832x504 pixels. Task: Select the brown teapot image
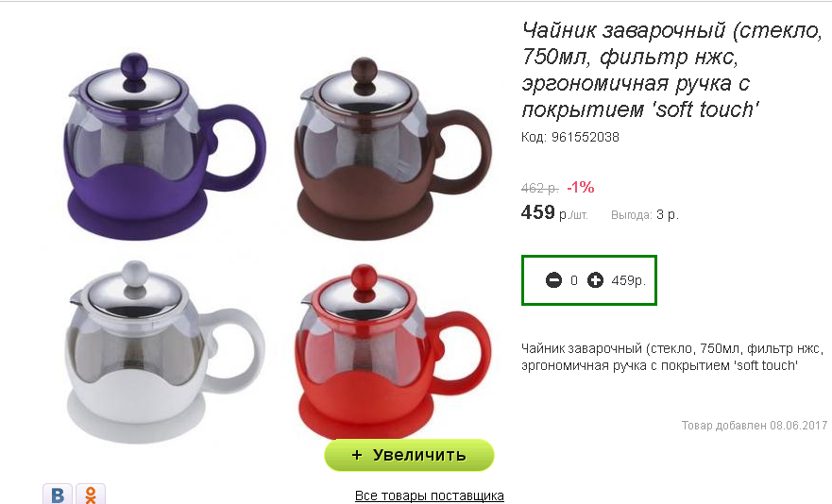click(x=393, y=148)
